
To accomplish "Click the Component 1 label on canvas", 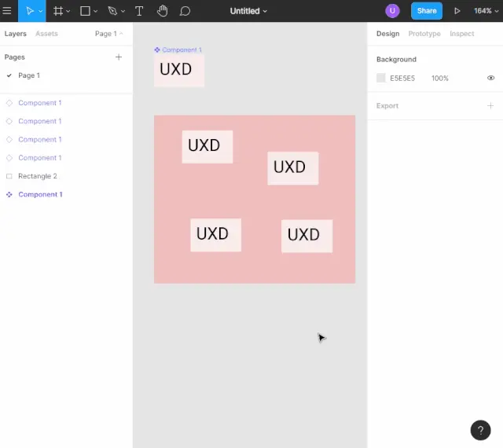I will pos(182,50).
